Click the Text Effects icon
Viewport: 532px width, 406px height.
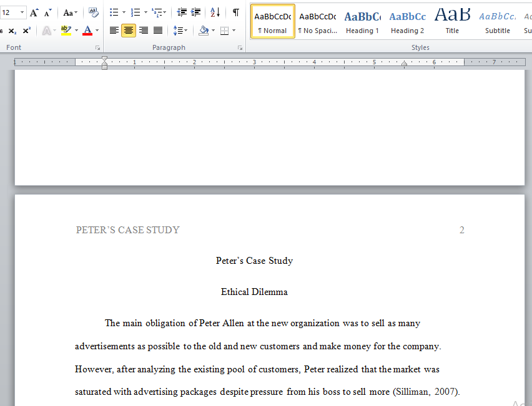click(x=46, y=31)
